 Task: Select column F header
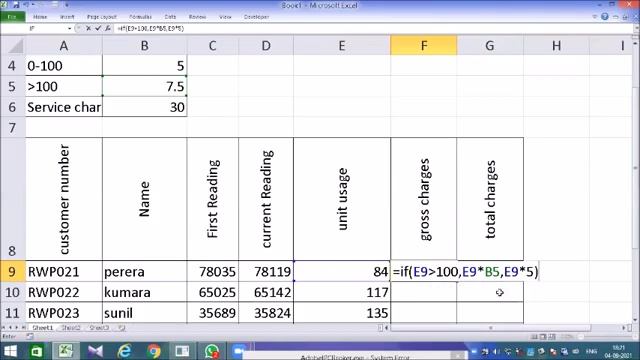click(x=424, y=45)
